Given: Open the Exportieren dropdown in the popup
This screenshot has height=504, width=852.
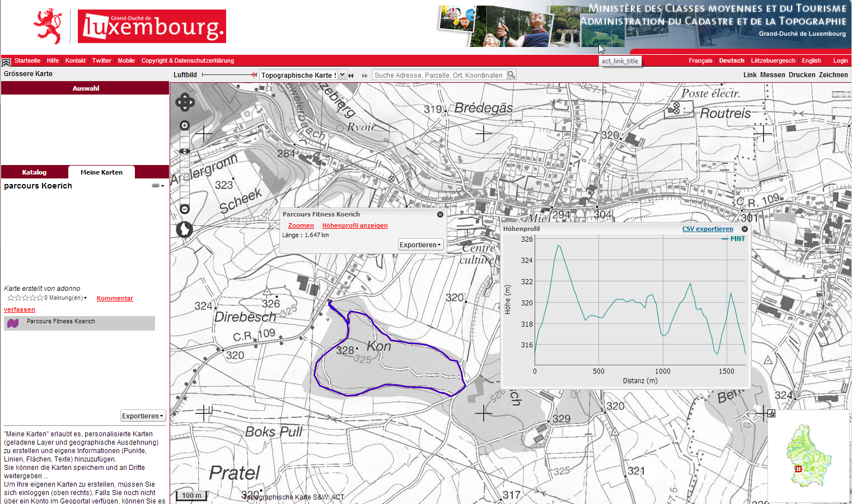Looking at the screenshot, I should click(420, 245).
